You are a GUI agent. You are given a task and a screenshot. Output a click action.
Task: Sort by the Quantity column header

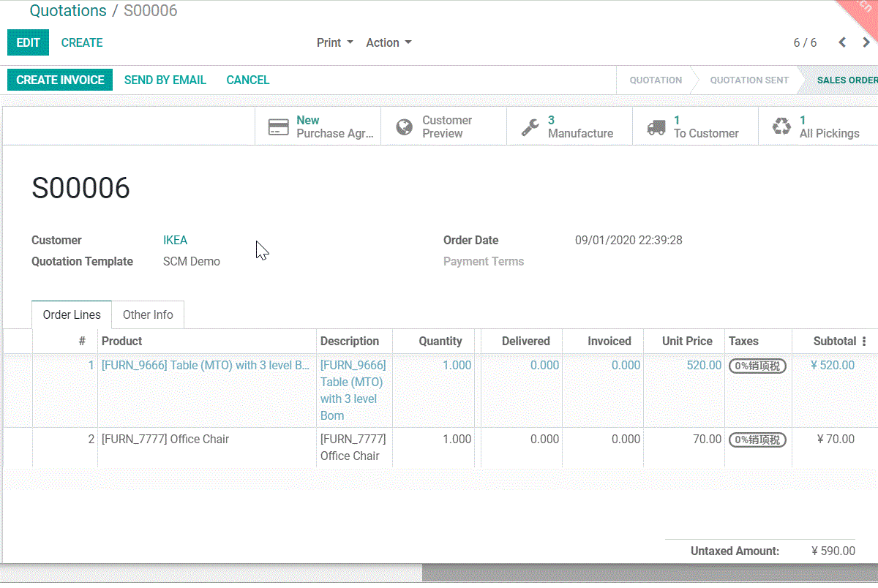coord(434,341)
